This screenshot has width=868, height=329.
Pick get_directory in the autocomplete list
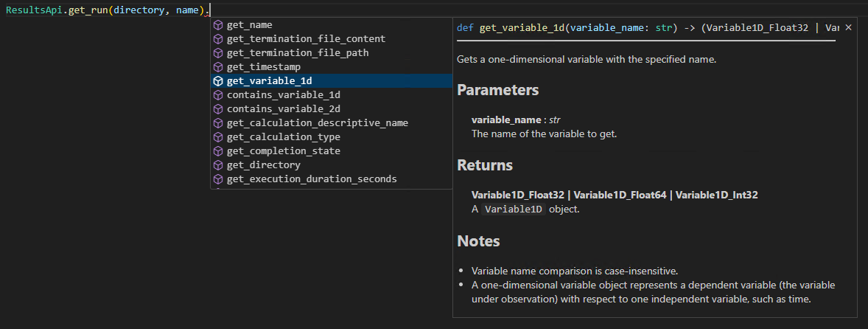263,165
